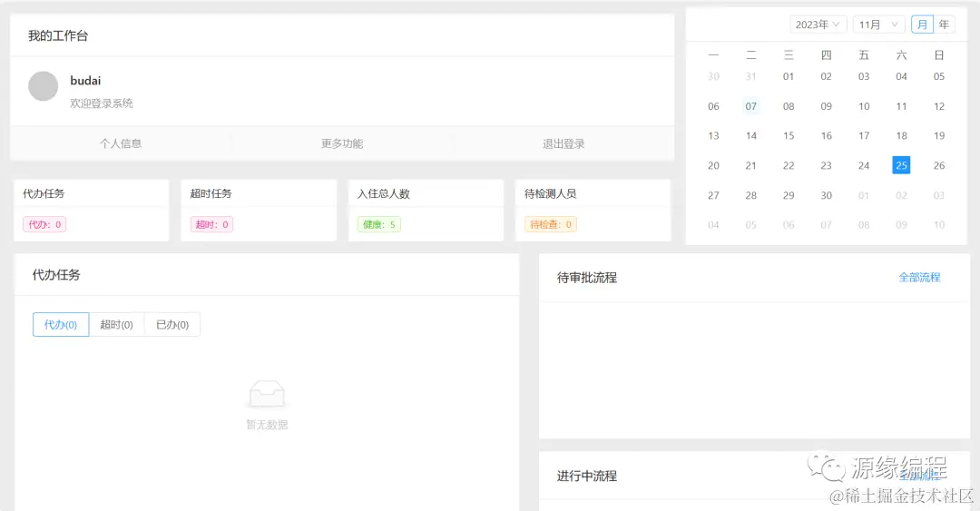Switch calendar to 月 view
The width and height of the screenshot is (980, 511).
point(922,25)
